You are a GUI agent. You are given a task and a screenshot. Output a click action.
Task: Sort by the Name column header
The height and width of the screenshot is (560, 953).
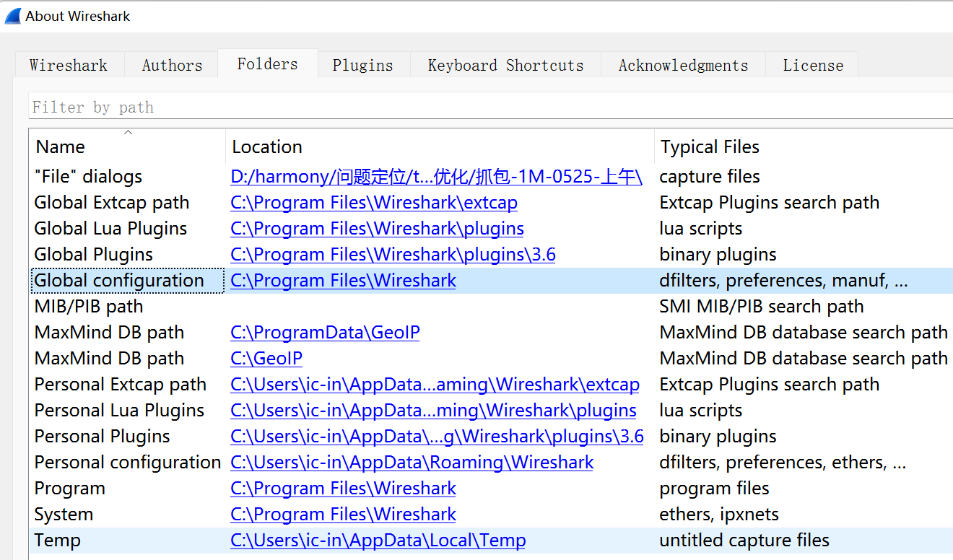[x=128, y=146]
